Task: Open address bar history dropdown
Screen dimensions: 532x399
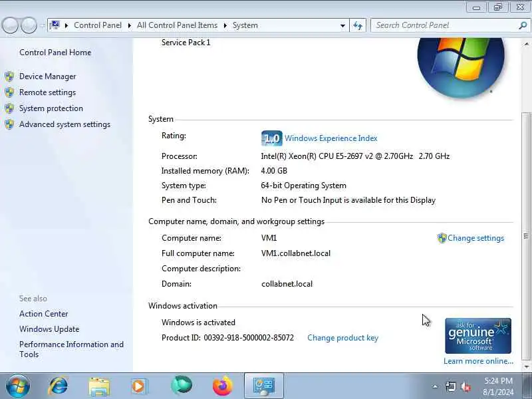Action: click(x=342, y=25)
